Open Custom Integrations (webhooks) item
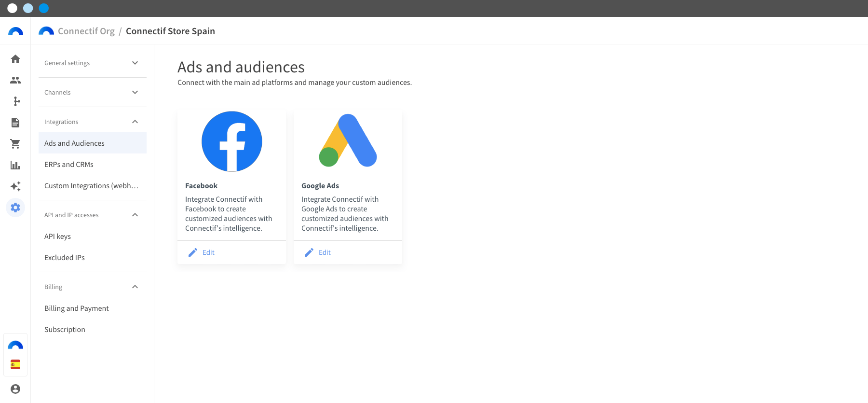868x403 pixels. (x=93, y=186)
